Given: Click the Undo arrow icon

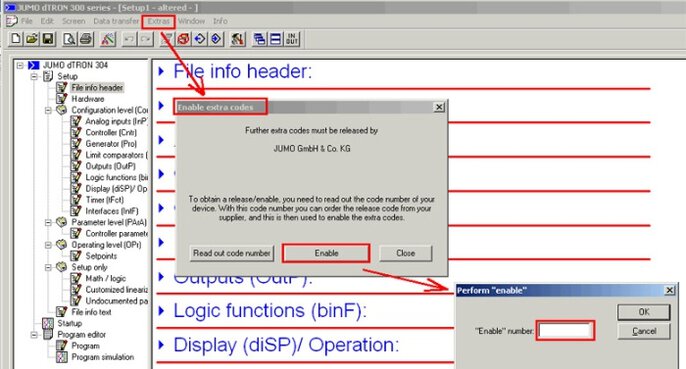Looking at the screenshot, I should 129,39.
